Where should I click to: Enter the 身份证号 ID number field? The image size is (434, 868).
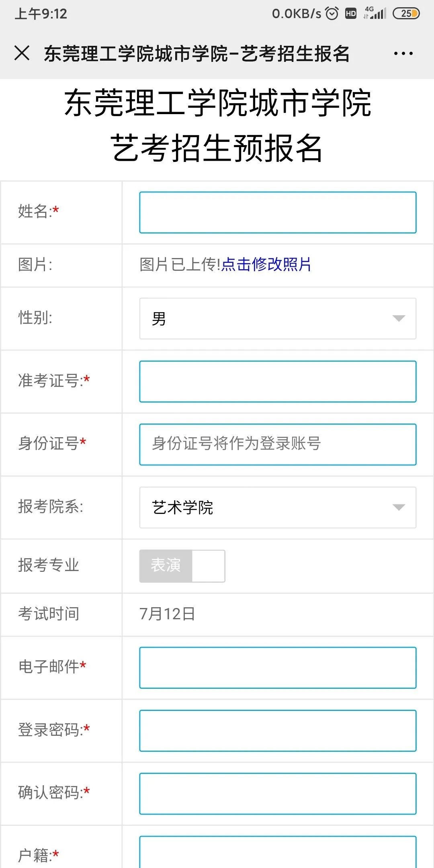[x=278, y=444]
